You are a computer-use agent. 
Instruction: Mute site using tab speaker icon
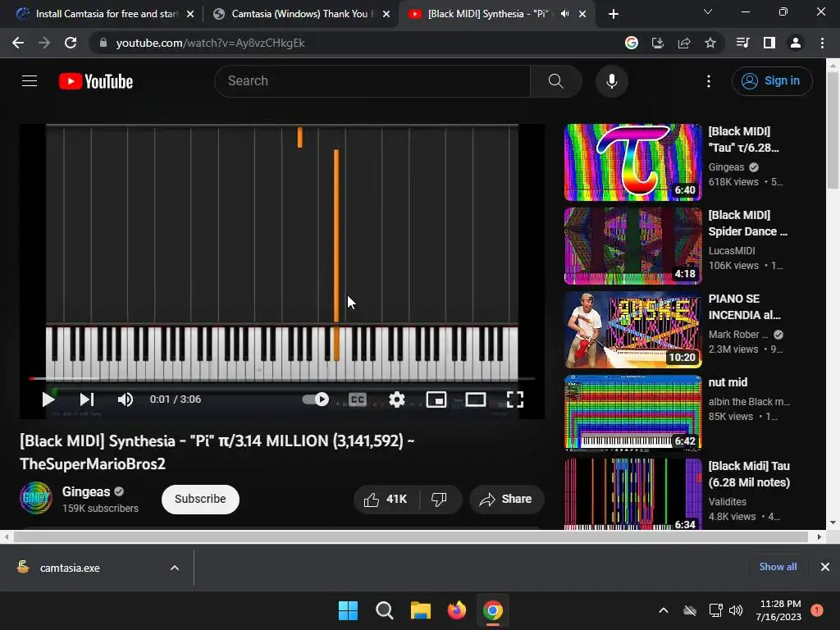click(x=564, y=14)
